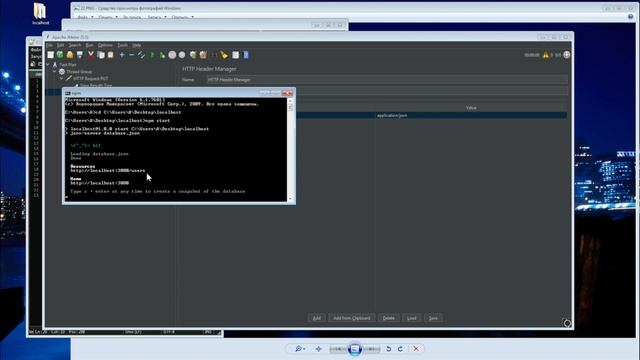Collapse all tree nodes with minus icon

[131, 55]
